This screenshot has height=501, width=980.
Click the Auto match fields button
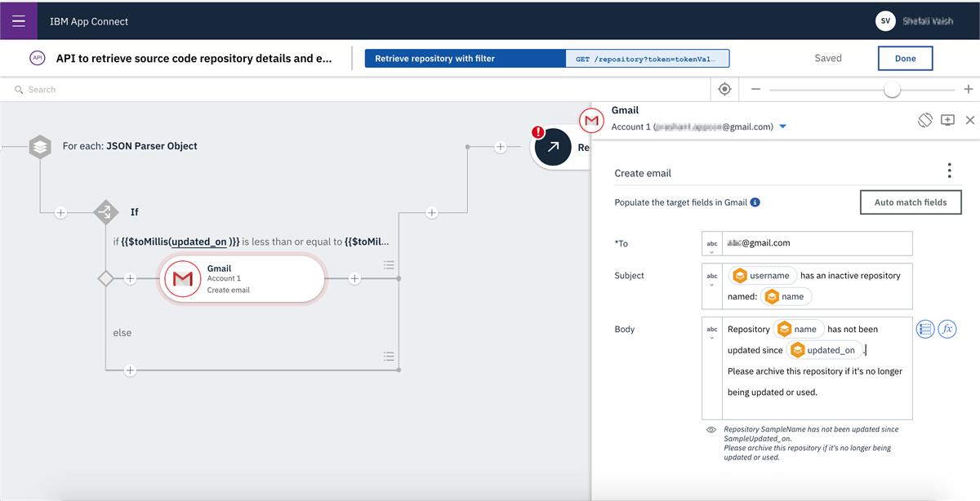(x=910, y=202)
